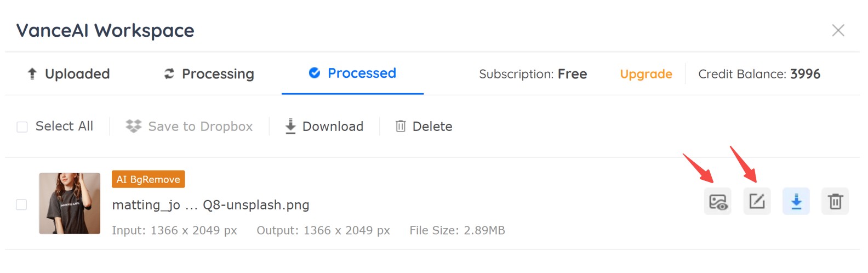Screen dimensions: 868x273
Task: Click the blue download icon for matting file
Action: coord(796,202)
